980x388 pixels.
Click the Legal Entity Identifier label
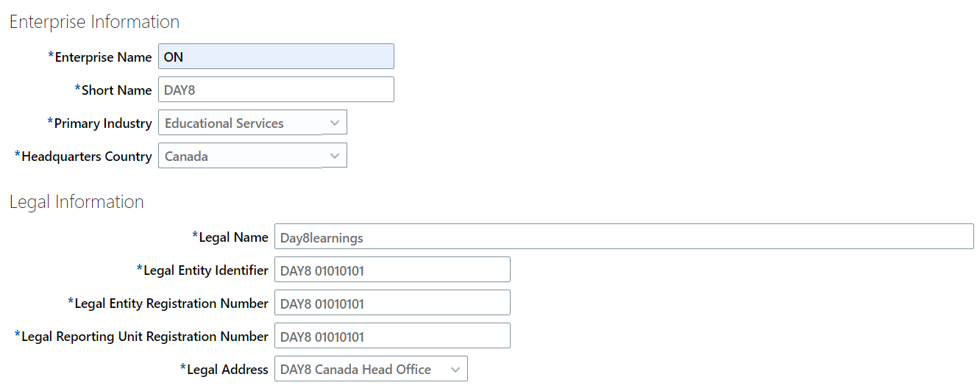pos(206,270)
